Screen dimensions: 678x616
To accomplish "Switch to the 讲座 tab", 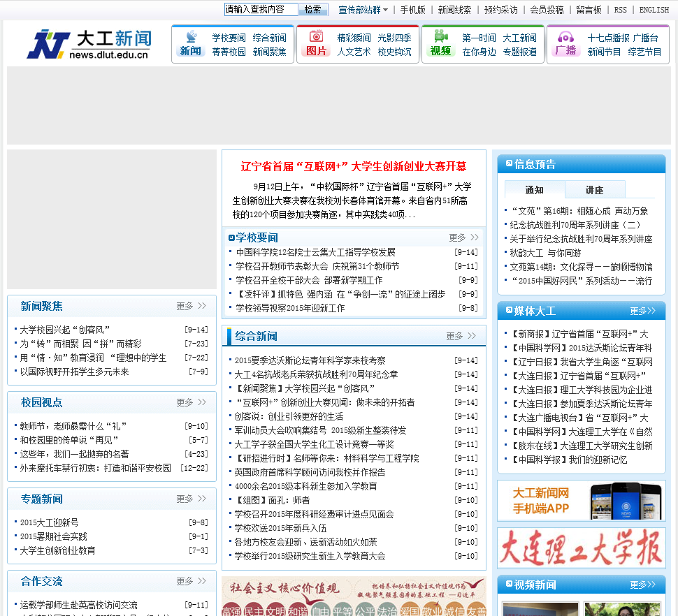I will click(x=595, y=190).
